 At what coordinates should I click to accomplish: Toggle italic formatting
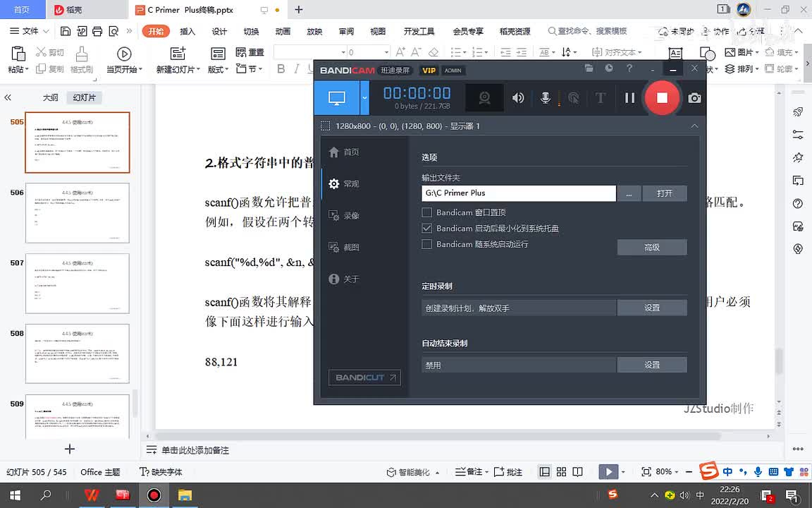(x=297, y=69)
